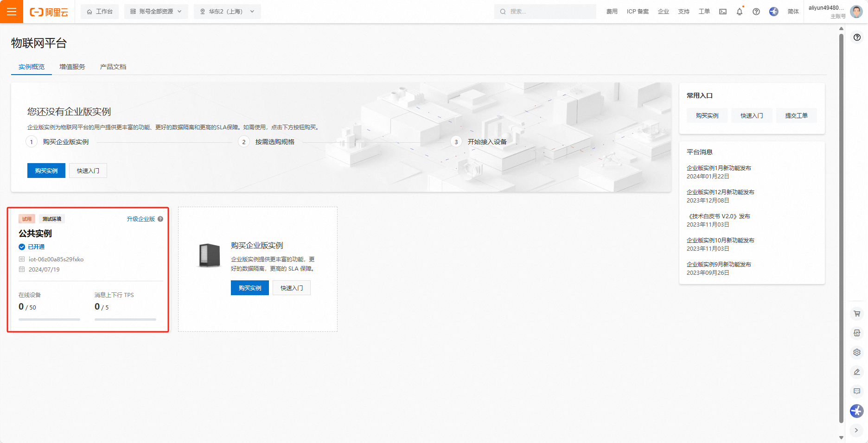Click the user avatar picture
Screen dimensions: 868x443
point(856,12)
